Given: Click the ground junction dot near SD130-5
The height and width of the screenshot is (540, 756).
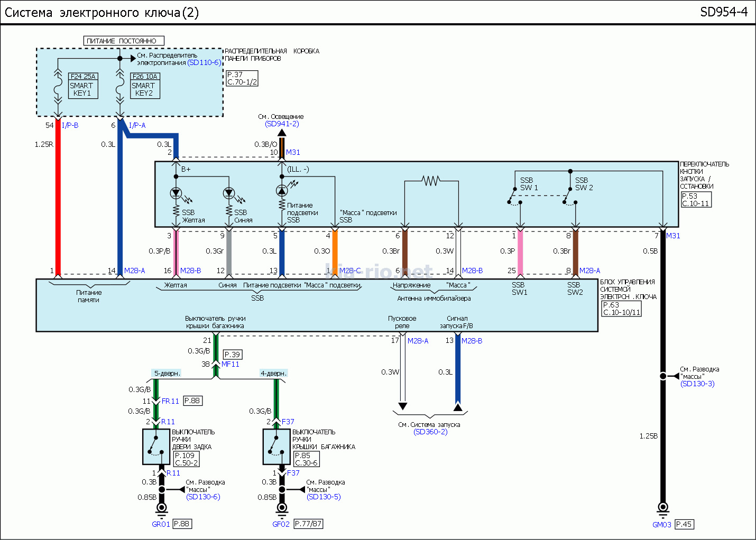Looking at the screenshot, I should [282, 489].
